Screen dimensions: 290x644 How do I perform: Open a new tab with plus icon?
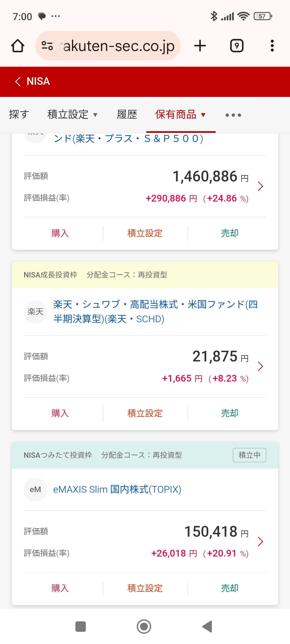point(200,46)
